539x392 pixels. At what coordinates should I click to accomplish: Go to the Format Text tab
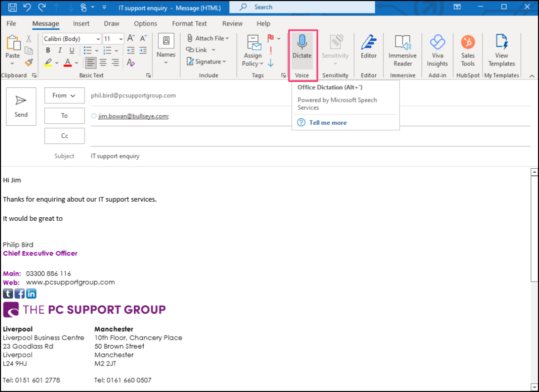189,23
